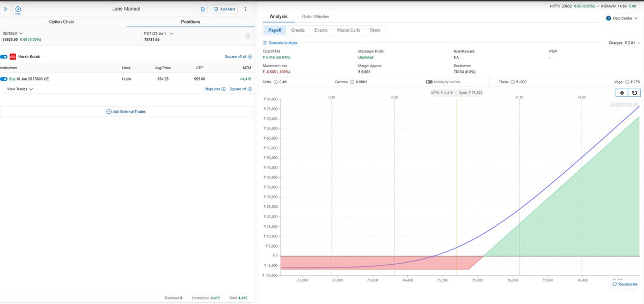
Task: Toggle the Harsh Kotak account switch
Action: click(4, 56)
